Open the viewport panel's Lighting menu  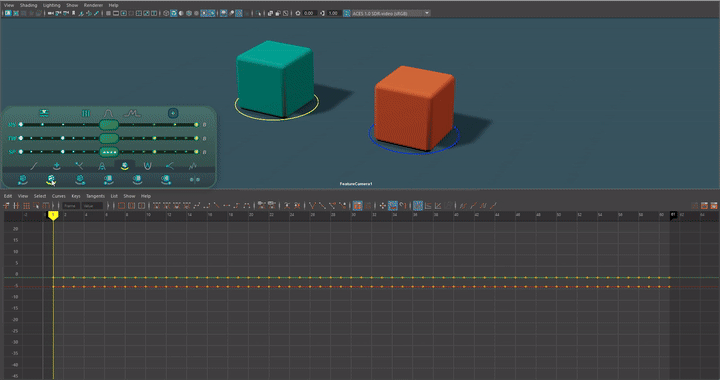click(x=51, y=5)
